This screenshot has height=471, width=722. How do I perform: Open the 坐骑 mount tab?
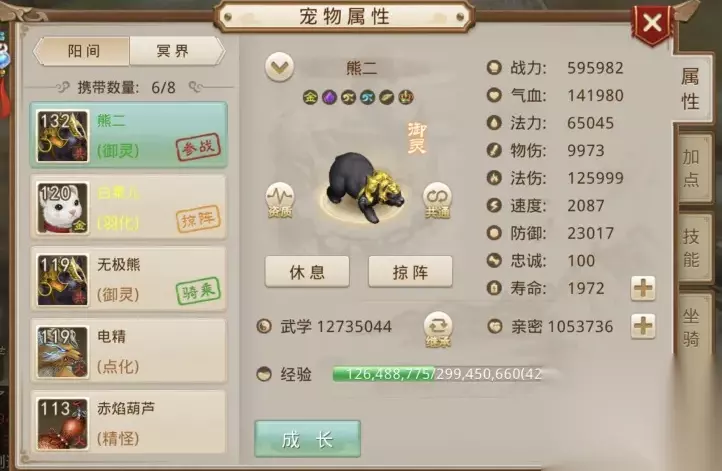(693, 327)
